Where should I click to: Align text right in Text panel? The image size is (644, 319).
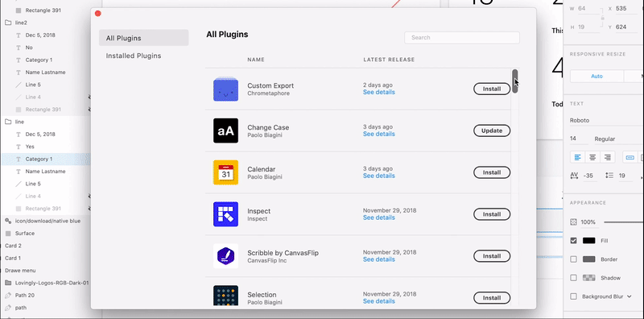[608, 157]
